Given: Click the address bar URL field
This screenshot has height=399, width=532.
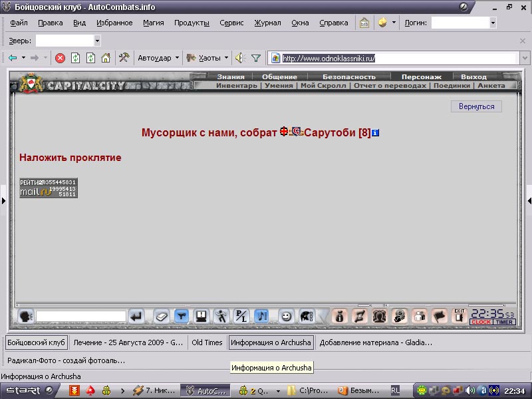Looking at the screenshot, I should pyautogui.click(x=394, y=59).
